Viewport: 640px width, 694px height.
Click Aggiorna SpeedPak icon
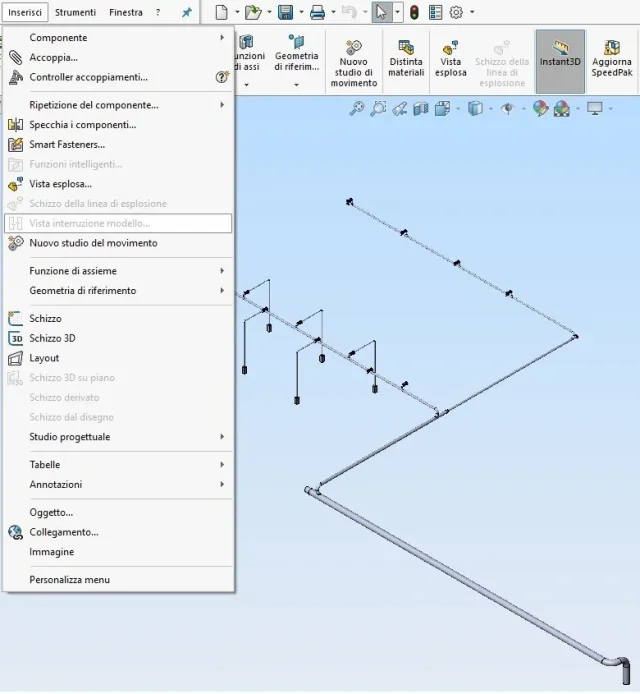click(x=612, y=58)
